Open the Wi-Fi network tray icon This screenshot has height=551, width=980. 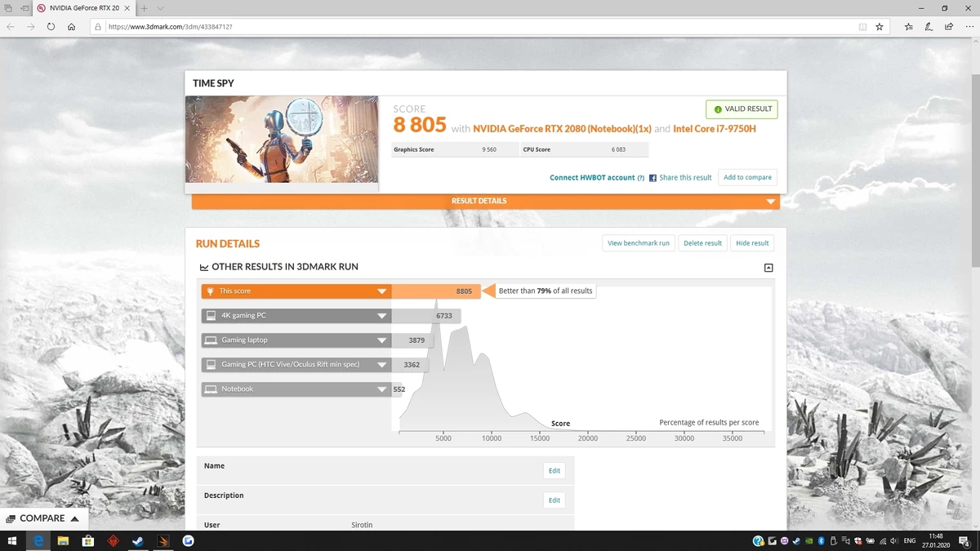[x=882, y=540]
